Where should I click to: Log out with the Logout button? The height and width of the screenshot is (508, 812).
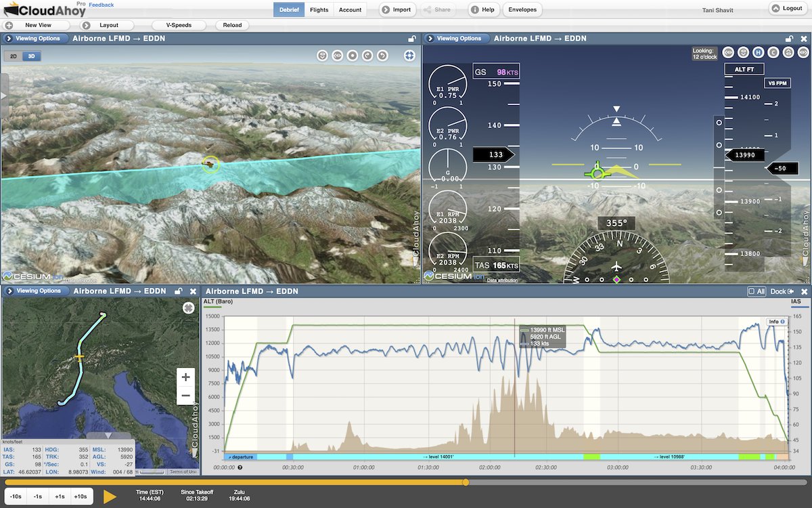[x=788, y=8]
